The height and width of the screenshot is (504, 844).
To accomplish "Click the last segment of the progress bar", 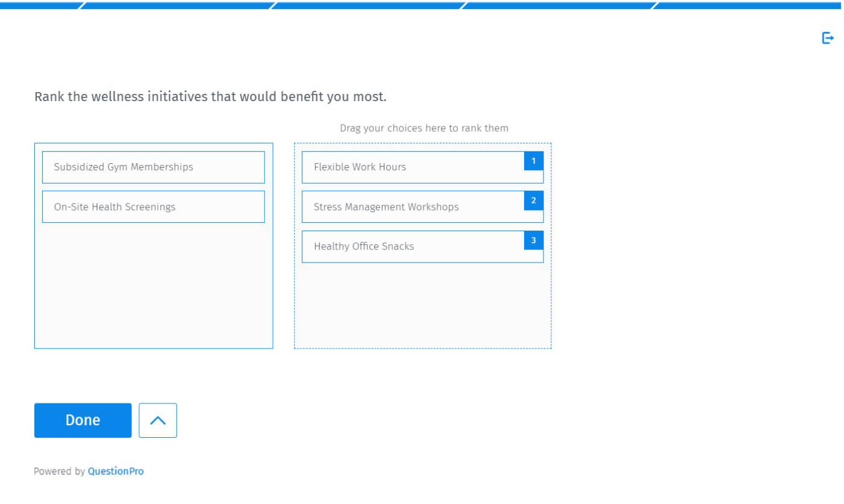I will 747,5.
